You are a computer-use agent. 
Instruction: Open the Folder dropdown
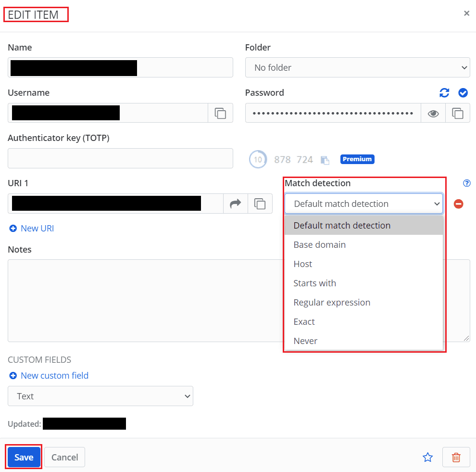(x=357, y=67)
